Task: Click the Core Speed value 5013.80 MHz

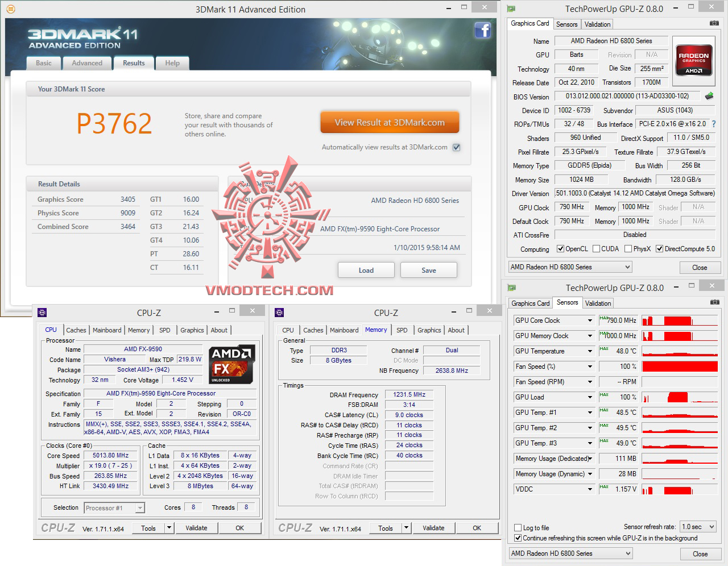Action: (111, 456)
